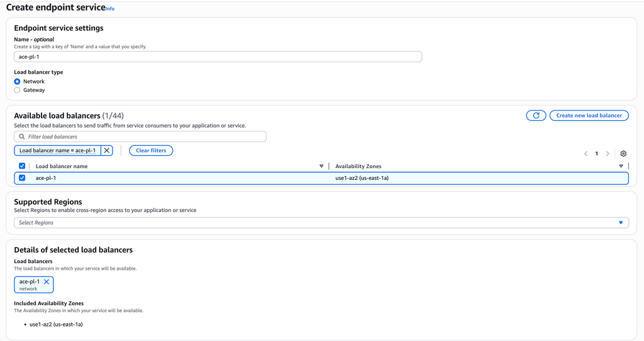Select the Network load balancer type
This screenshot has height=341, width=644.
(x=17, y=82)
